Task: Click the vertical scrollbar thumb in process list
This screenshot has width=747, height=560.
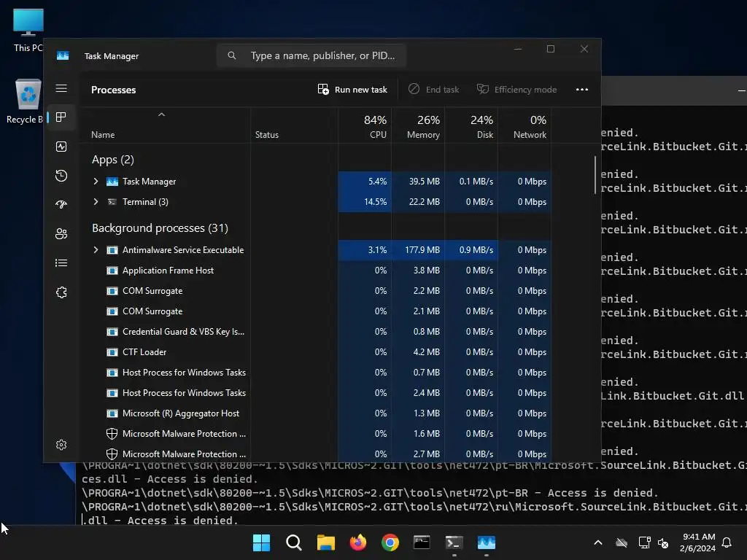Action: coord(595,175)
